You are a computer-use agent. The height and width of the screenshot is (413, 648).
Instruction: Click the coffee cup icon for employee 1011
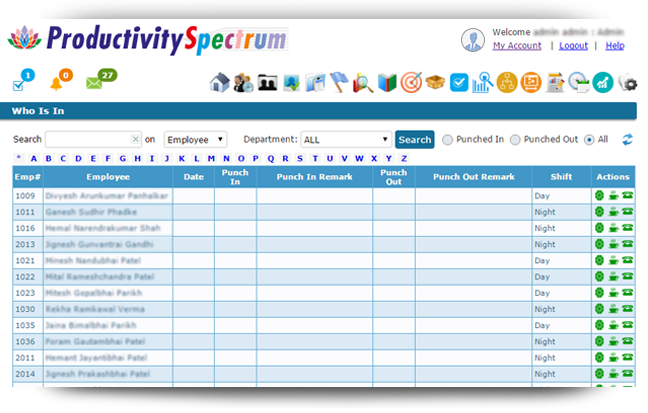pos(614,212)
